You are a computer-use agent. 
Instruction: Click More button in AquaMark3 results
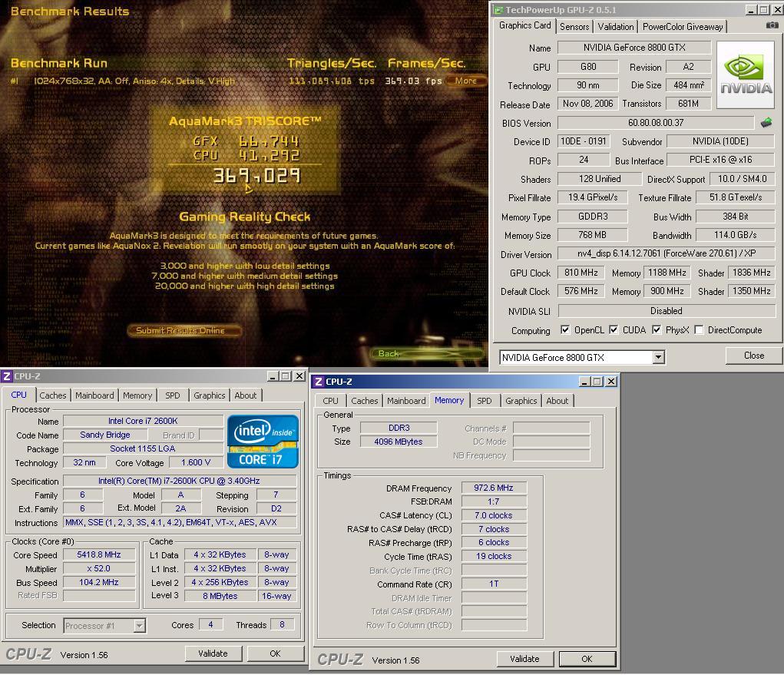pyautogui.click(x=465, y=81)
